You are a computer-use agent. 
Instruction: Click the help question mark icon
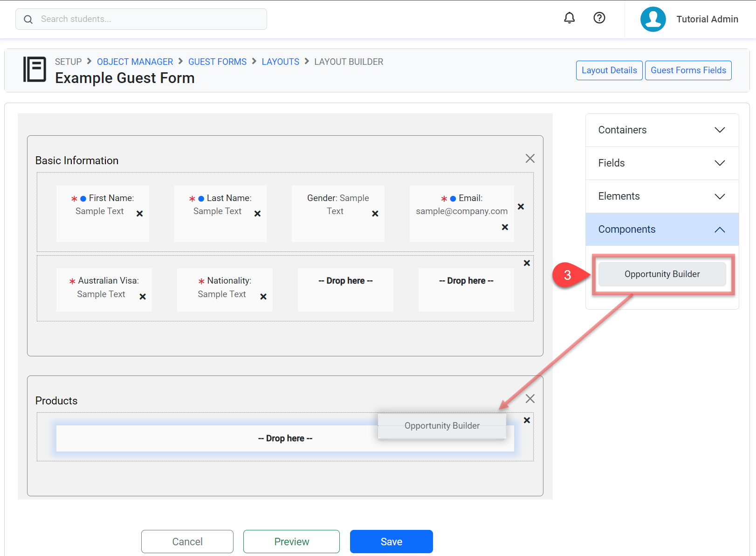point(599,18)
